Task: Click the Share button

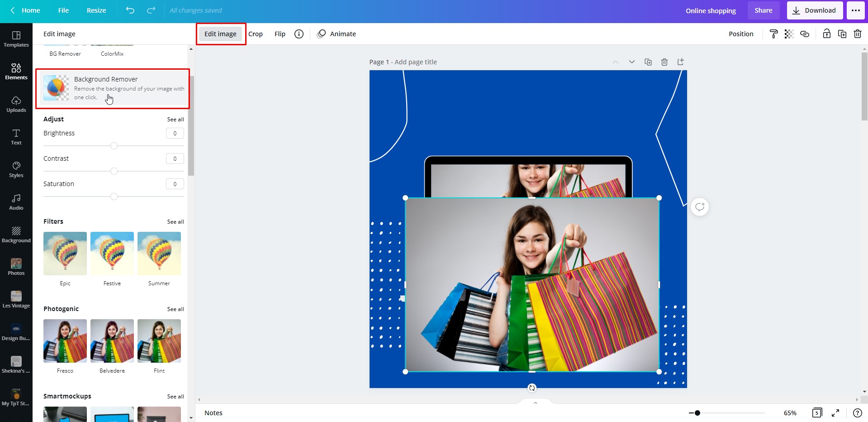Action: [x=764, y=10]
